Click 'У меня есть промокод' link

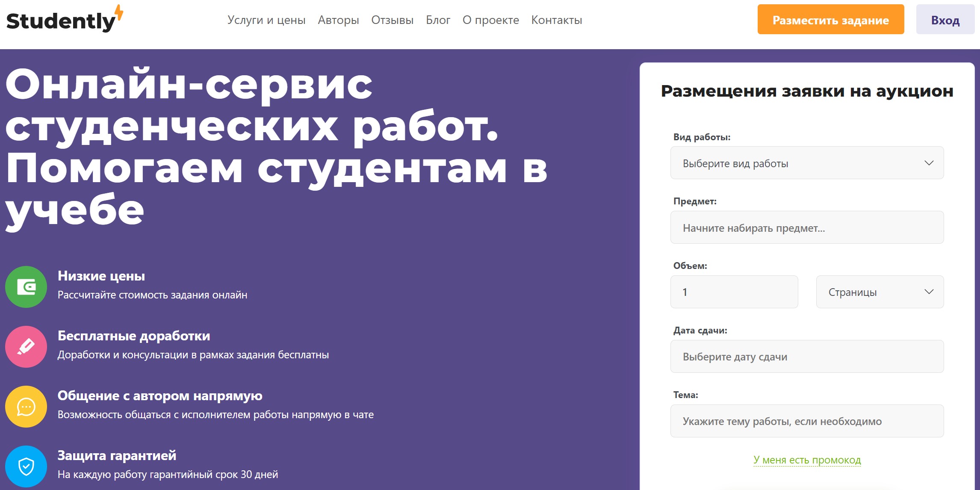click(x=807, y=460)
